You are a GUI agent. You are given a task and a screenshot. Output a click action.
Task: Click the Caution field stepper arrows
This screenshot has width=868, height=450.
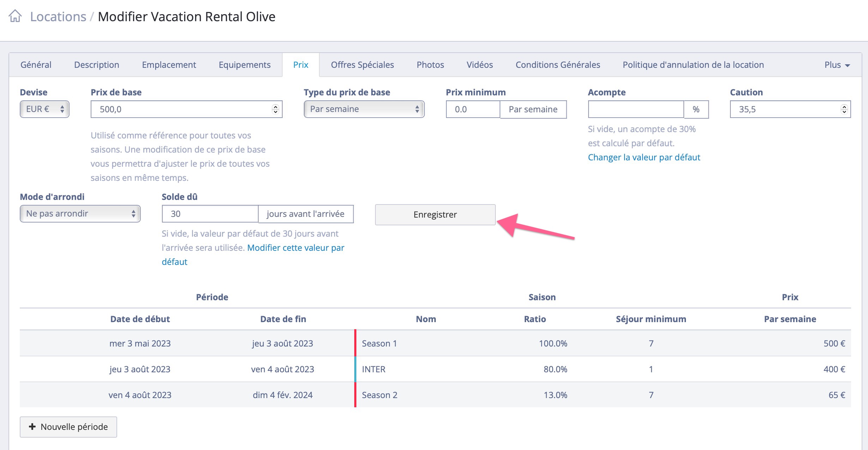point(844,109)
